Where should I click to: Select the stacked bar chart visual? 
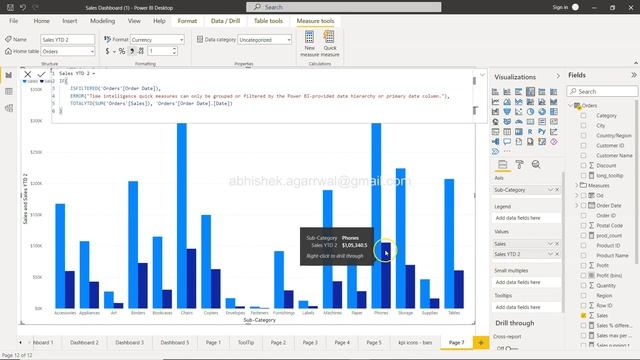coord(495,92)
